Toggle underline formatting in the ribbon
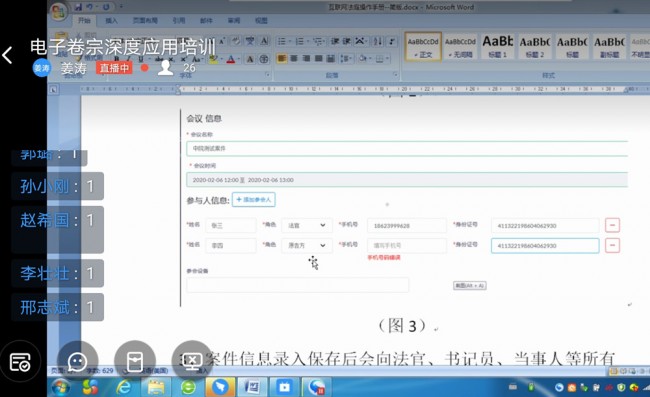This screenshot has width=650, height=397. 141,59
